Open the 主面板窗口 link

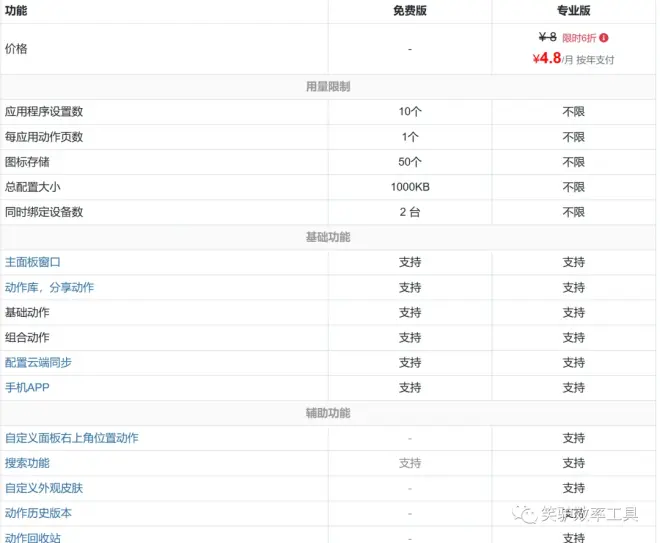click(x=33, y=262)
